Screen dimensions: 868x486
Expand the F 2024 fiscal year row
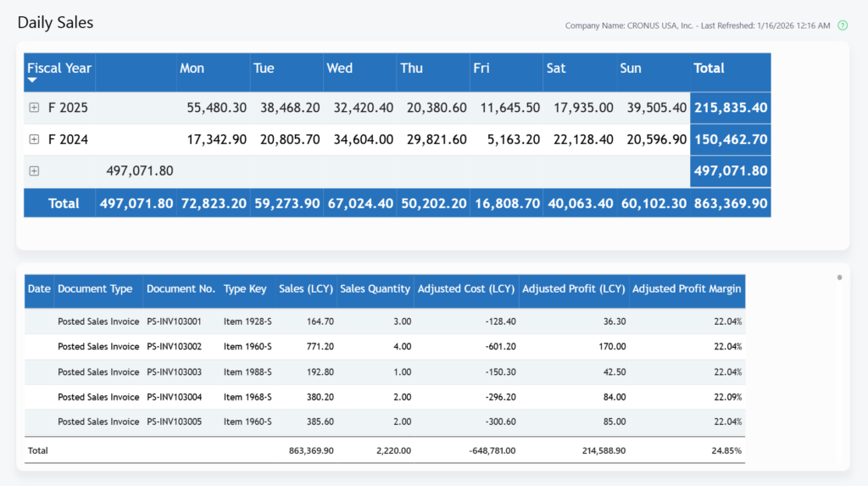click(34, 139)
